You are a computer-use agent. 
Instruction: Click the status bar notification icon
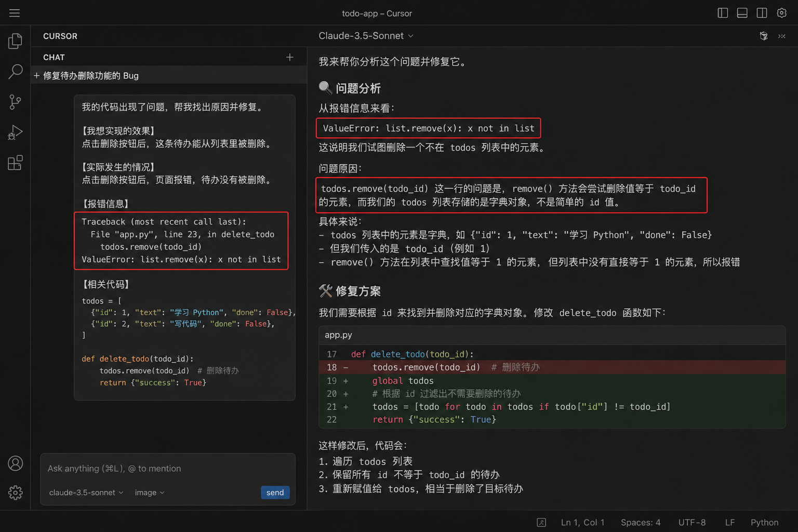coord(541,522)
